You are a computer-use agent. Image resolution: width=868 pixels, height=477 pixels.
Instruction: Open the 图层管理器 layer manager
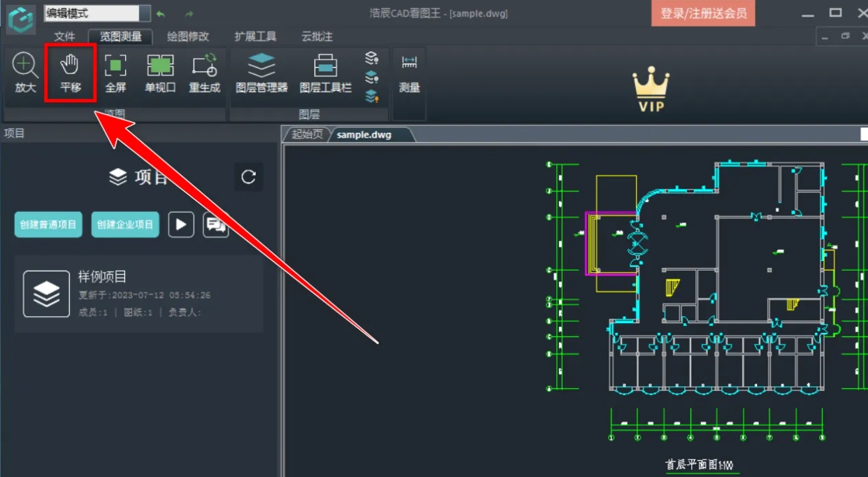point(261,73)
